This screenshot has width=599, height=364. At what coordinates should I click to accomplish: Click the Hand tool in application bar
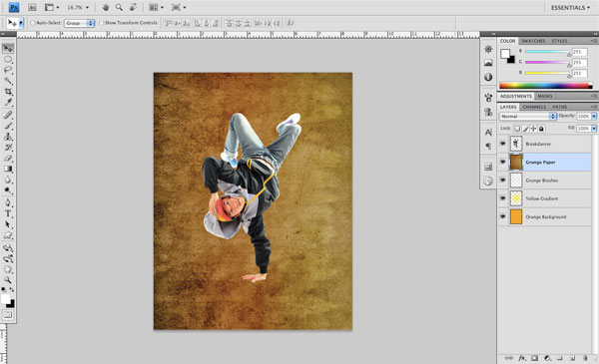click(x=106, y=7)
